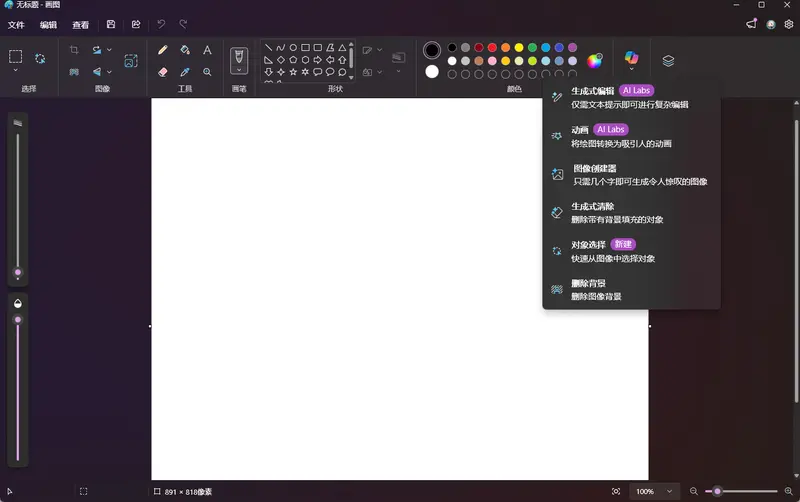Expand the Flip dropdown arrow
Viewport: 800px width, 502px height.
click(109, 72)
